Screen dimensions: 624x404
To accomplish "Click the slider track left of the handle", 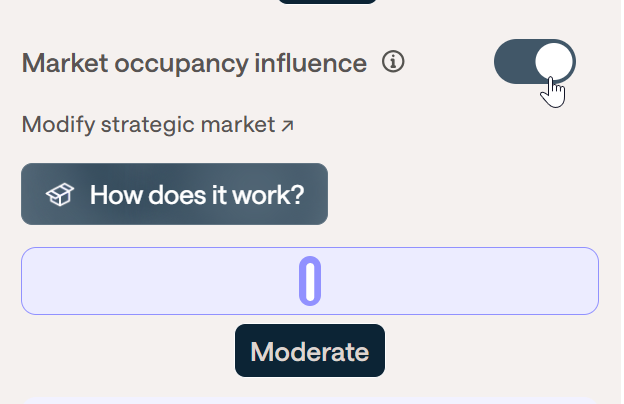I will [160, 281].
